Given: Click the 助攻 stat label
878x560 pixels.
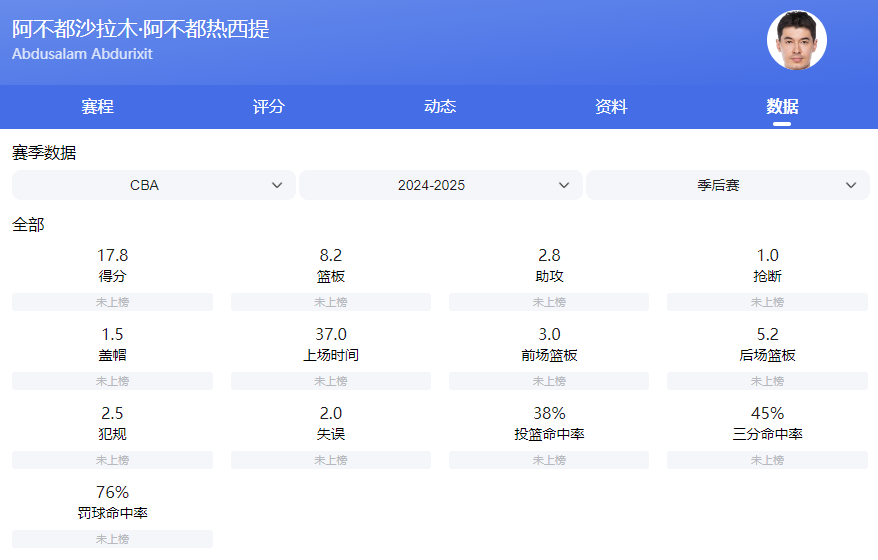Looking at the screenshot, I should coord(549,276).
